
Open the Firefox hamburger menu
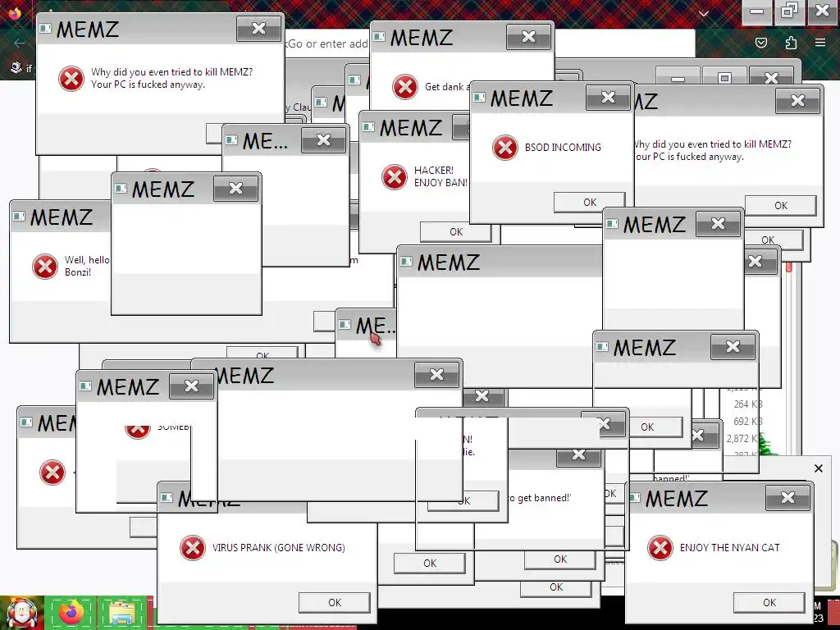[x=819, y=43]
